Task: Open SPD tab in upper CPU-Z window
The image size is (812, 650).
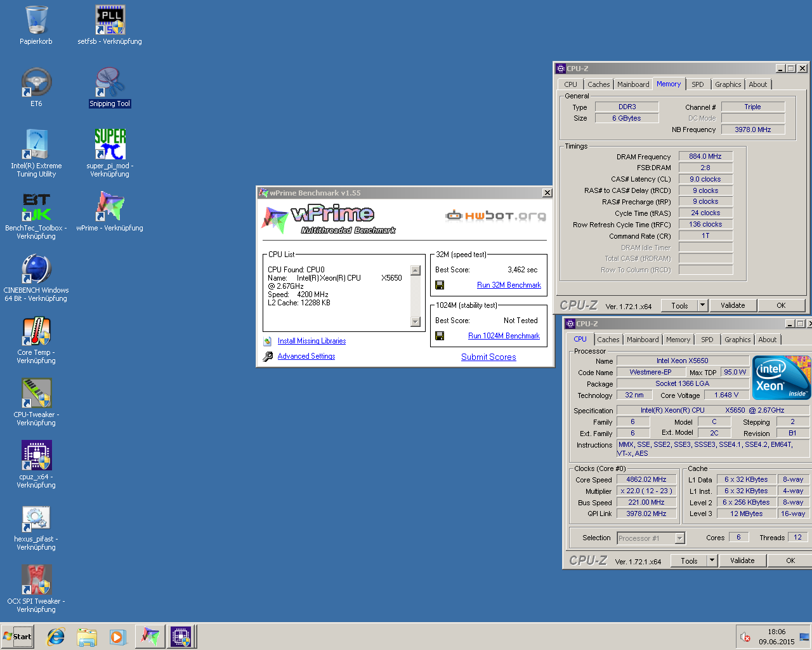Action: [x=698, y=84]
